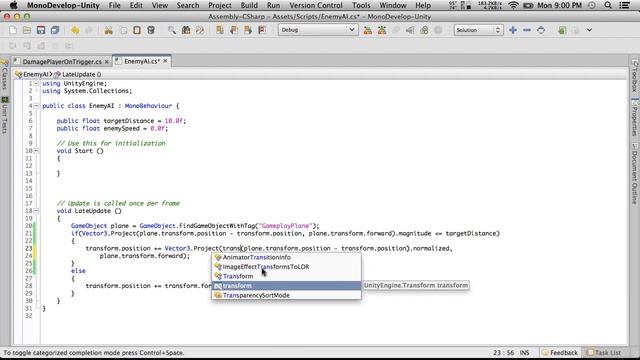Close the DamagePlayerOnTrigger.cs tab

[107, 62]
